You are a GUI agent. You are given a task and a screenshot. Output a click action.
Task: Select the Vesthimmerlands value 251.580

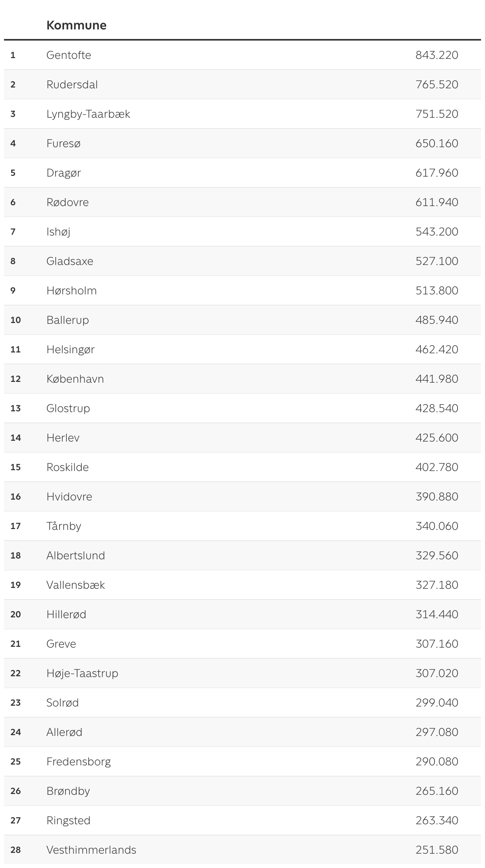(436, 850)
